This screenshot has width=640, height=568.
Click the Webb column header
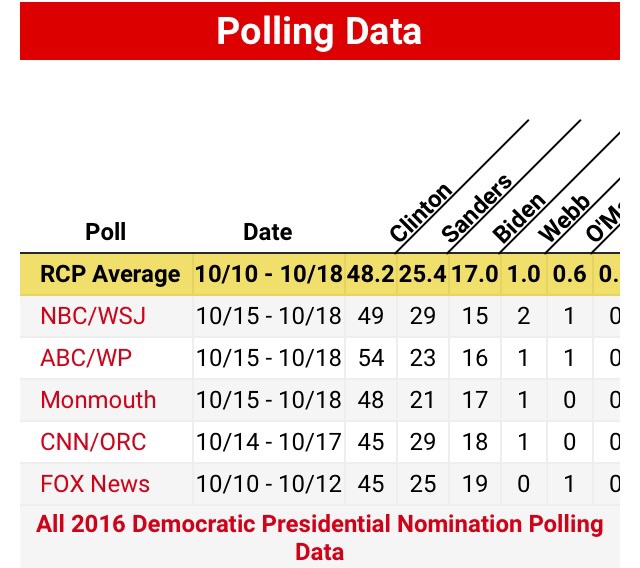564,218
